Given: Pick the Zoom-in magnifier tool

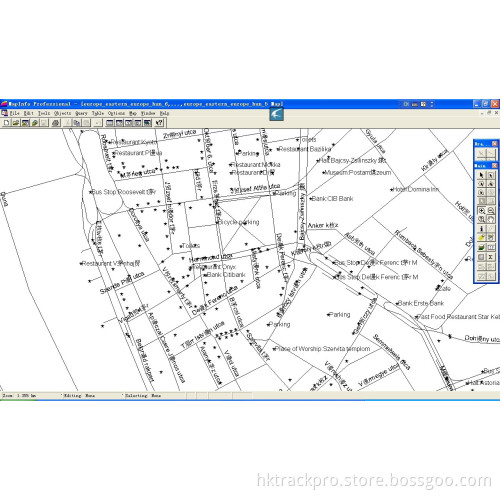Looking at the screenshot, I should (481, 211).
